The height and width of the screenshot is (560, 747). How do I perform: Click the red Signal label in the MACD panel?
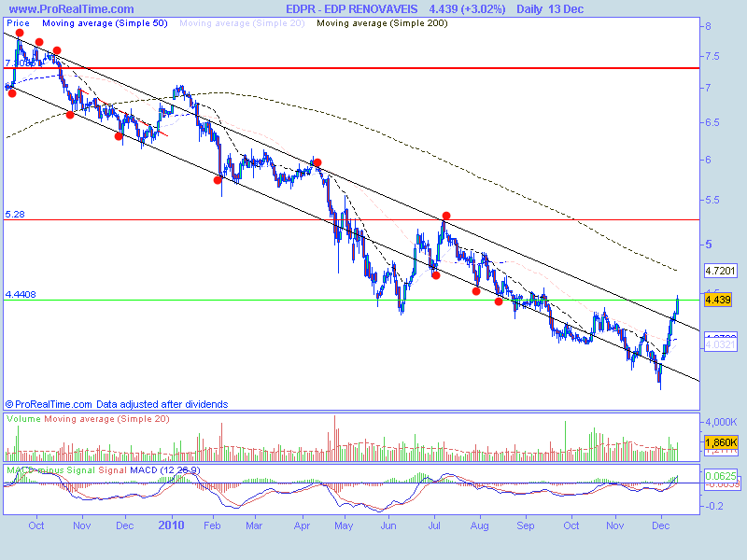pyautogui.click(x=112, y=470)
